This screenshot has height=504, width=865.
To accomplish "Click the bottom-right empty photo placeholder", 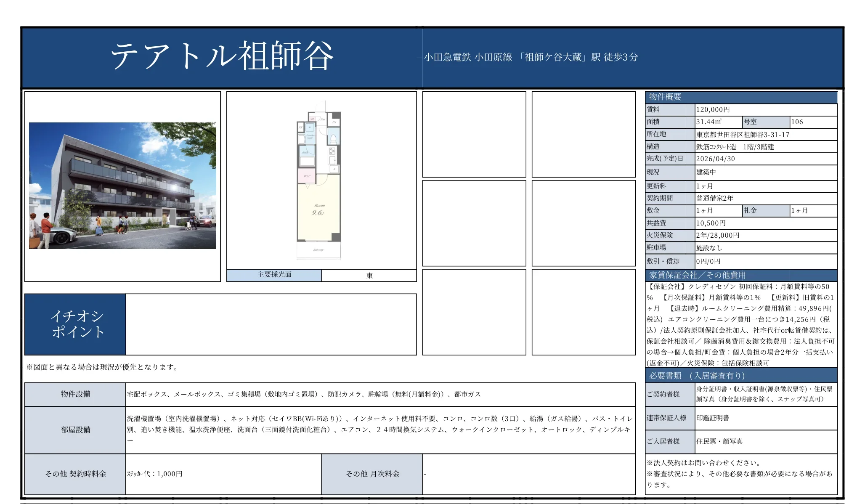I will point(583,312).
